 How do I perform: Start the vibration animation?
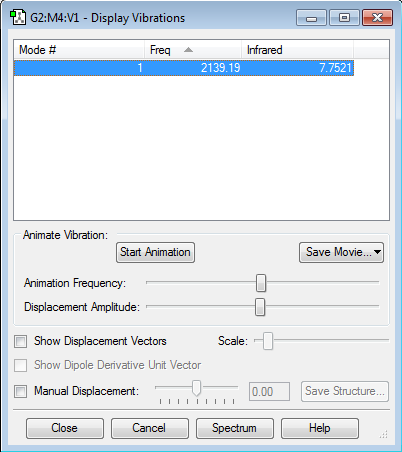(155, 252)
